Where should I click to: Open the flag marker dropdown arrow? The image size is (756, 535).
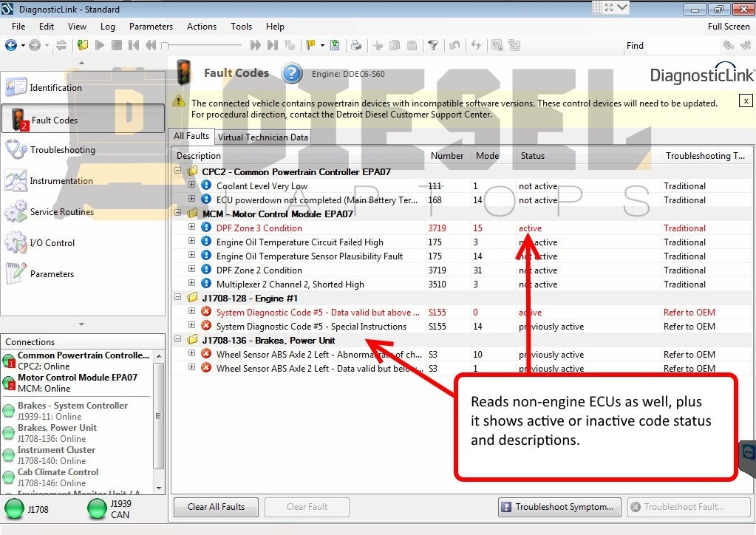coord(322,45)
